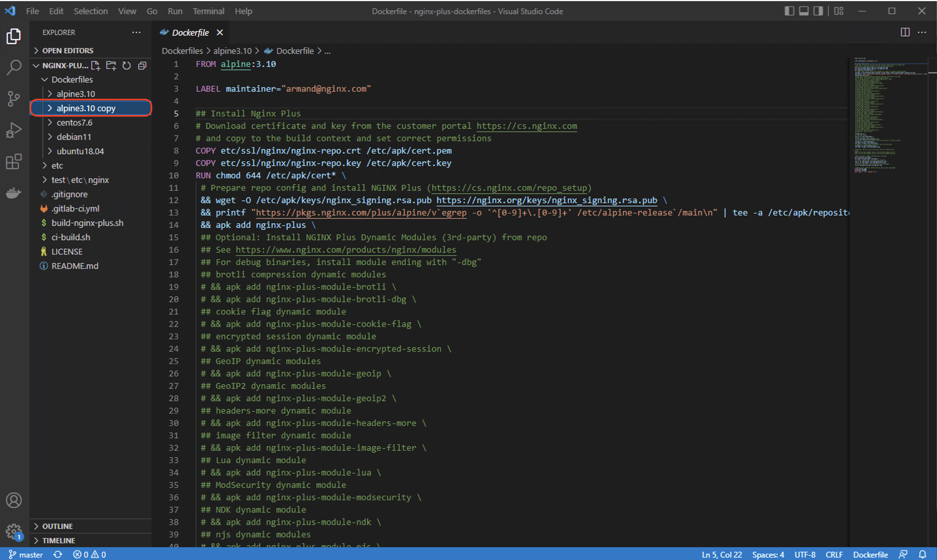Click the alpine3.10 breadcrumb segment
937x560 pixels.
tap(232, 51)
